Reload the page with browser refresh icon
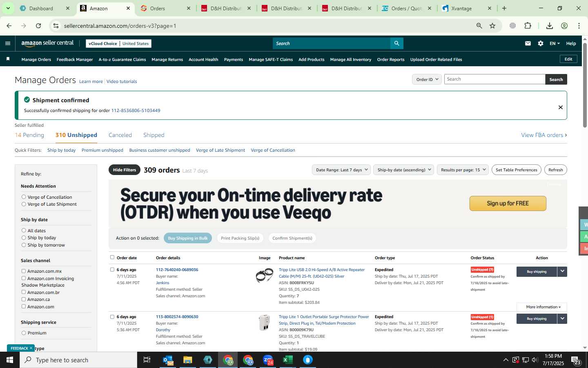The height and width of the screenshot is (368, 588). 38,26
